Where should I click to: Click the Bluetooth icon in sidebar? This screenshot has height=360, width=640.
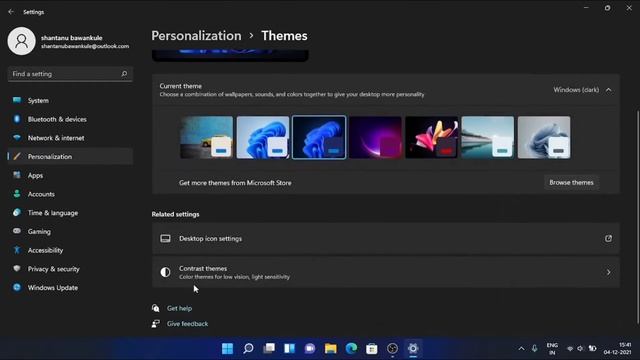[x=17, y=119]
